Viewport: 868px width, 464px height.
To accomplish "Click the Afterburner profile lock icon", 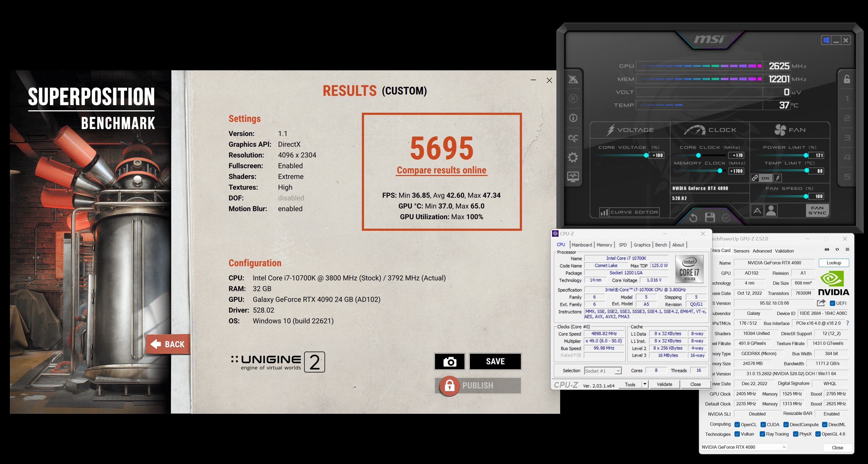I will [847, 79].
